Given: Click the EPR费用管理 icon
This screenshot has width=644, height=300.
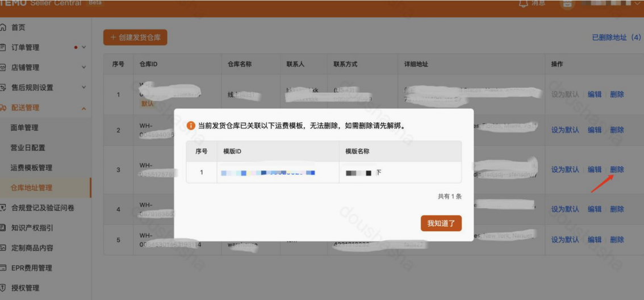Looking at the screenshot, I should (3, 268).
